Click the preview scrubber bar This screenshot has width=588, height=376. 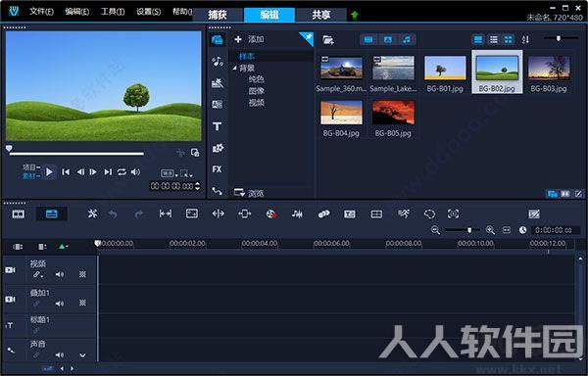point(76,154)
